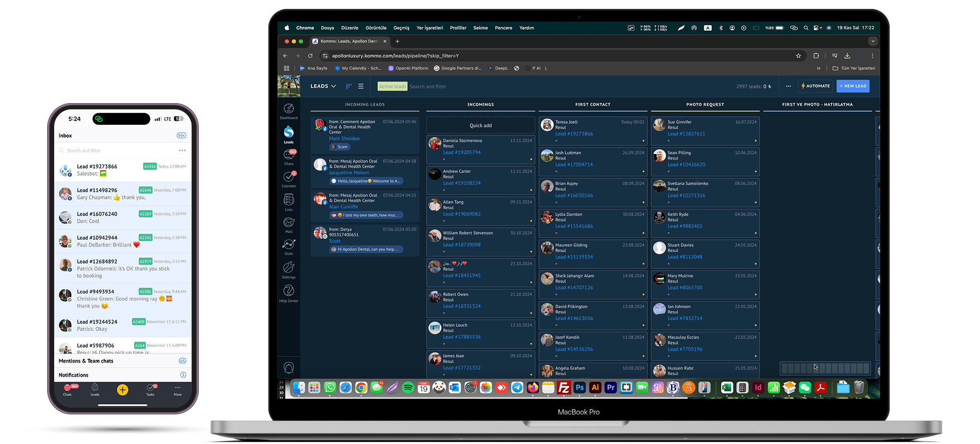Tap Tasks tab on phone bottom bar
Viewport: 980px width, 444px height.
tap(150, 389)
